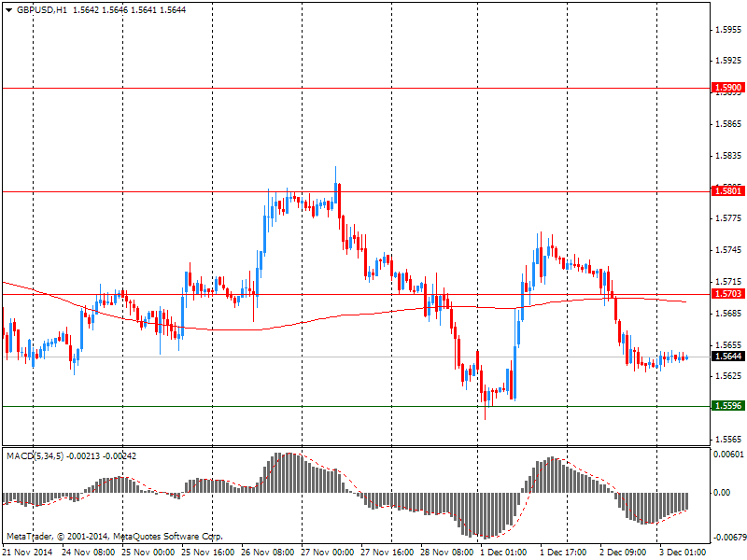Viewport: 747px width, 560px height.
Task: Open the GBPUSD,H1 chart menu triangle
Action: (x=8, y=10)
